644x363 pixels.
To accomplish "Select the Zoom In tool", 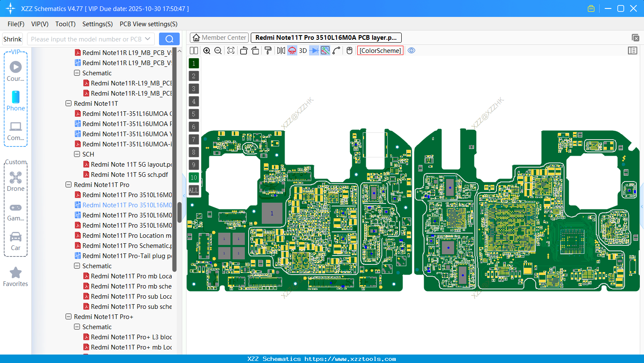I will [207, 50].
